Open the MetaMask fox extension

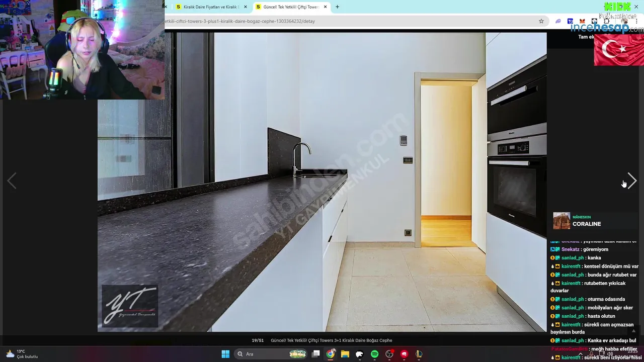pos(582,21)
